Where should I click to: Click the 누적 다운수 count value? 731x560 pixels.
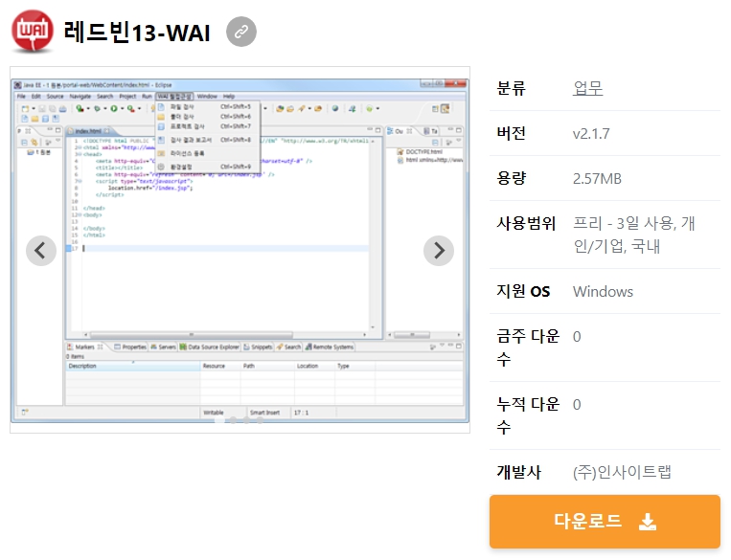click(x=577, y=404)
